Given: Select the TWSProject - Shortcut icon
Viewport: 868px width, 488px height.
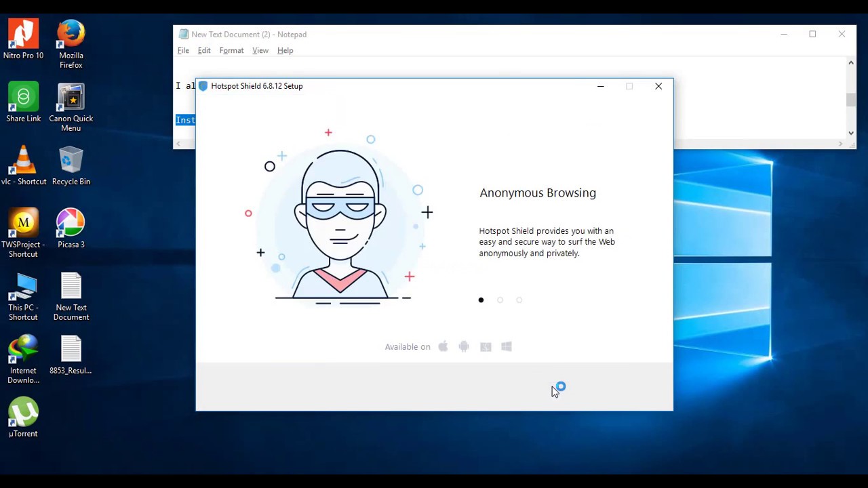Looking at the screenshot, I should coord(23,233).
